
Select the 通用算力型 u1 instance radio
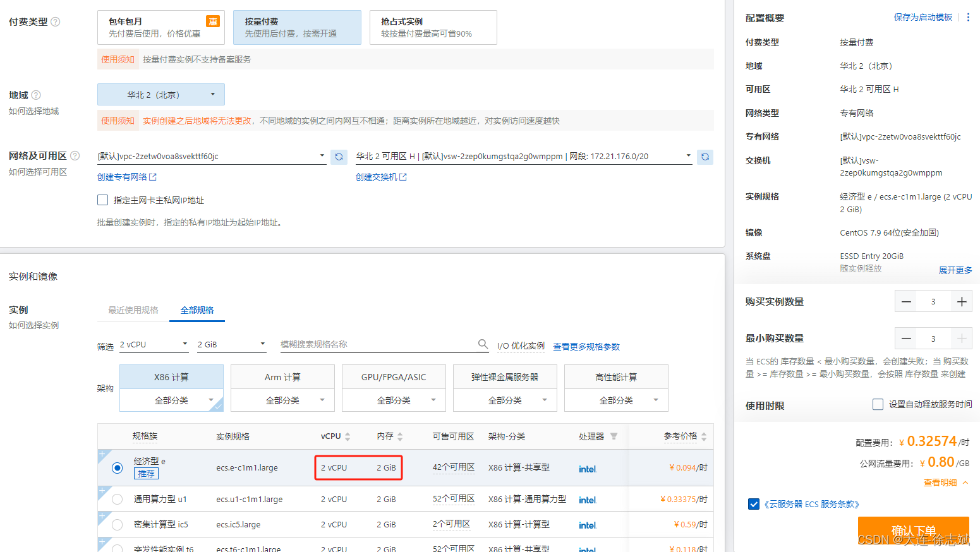point(117,498)
